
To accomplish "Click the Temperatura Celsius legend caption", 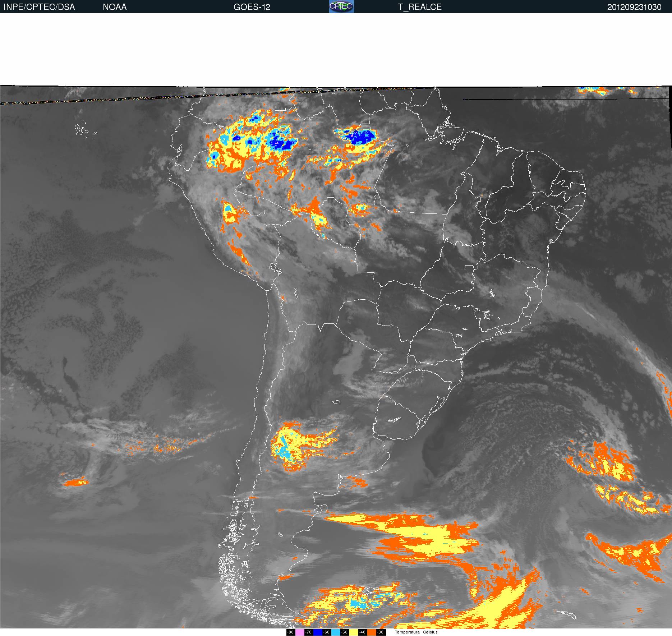I will [x=416, y=632].
